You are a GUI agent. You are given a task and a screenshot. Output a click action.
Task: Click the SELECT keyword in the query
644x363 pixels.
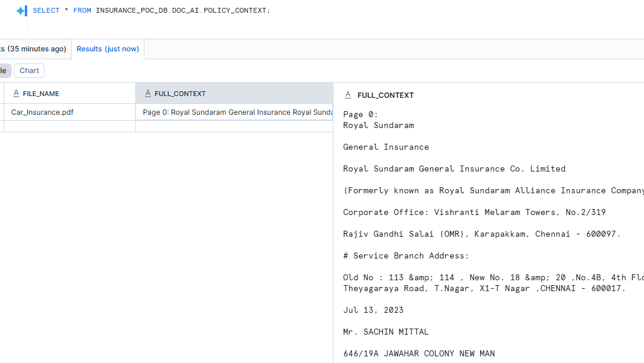pos(46,10)
